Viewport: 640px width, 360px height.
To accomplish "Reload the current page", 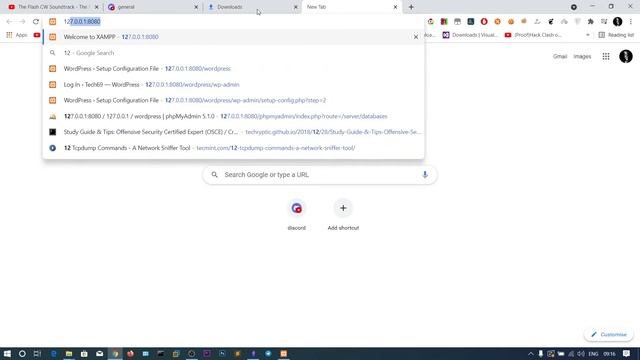I will (36, 22).
